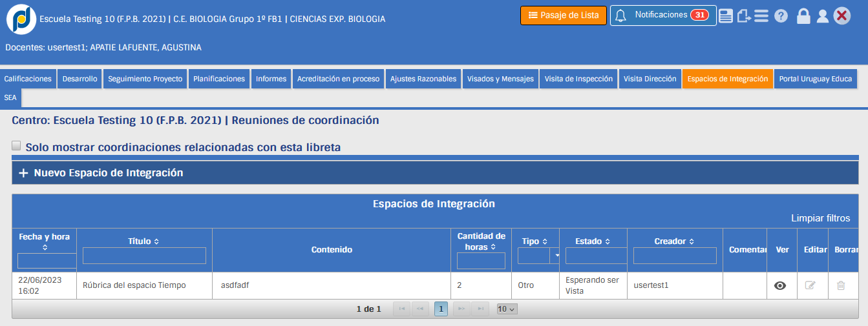
Task: Focus the Título filter field
Action: coord(144,256)
